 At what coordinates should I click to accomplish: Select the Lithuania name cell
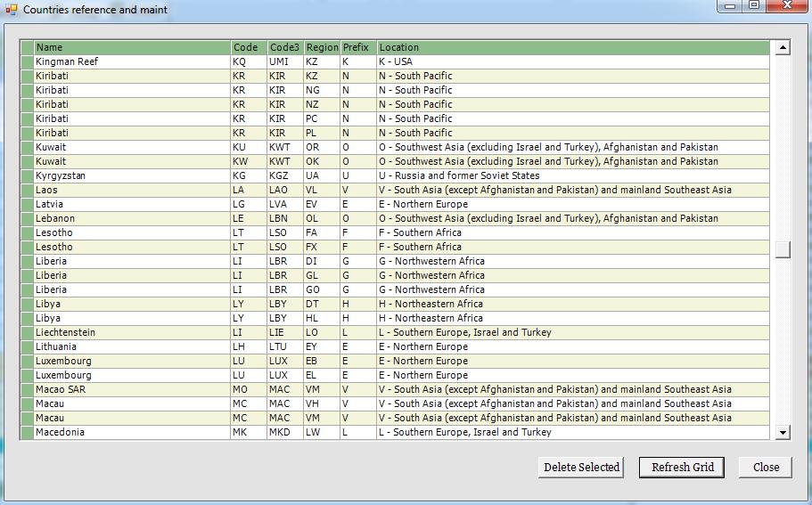(x=132, y=346)
